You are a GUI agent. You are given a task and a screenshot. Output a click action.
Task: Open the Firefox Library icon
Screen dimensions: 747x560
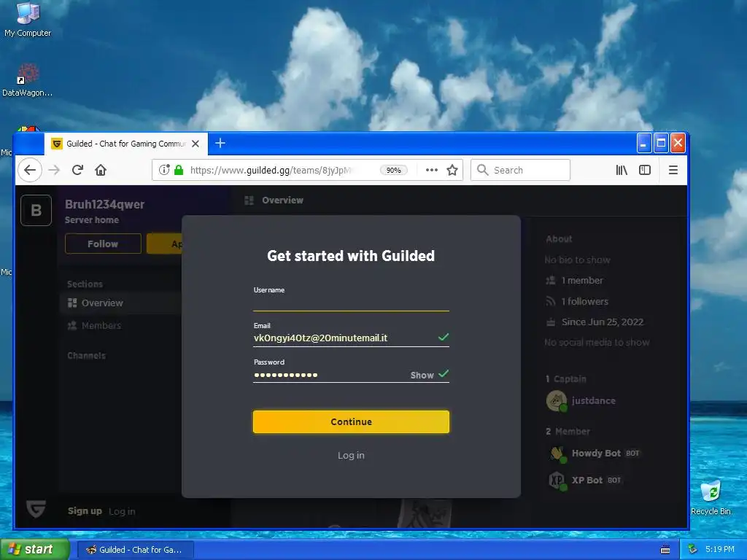click(x=622, y=170)
